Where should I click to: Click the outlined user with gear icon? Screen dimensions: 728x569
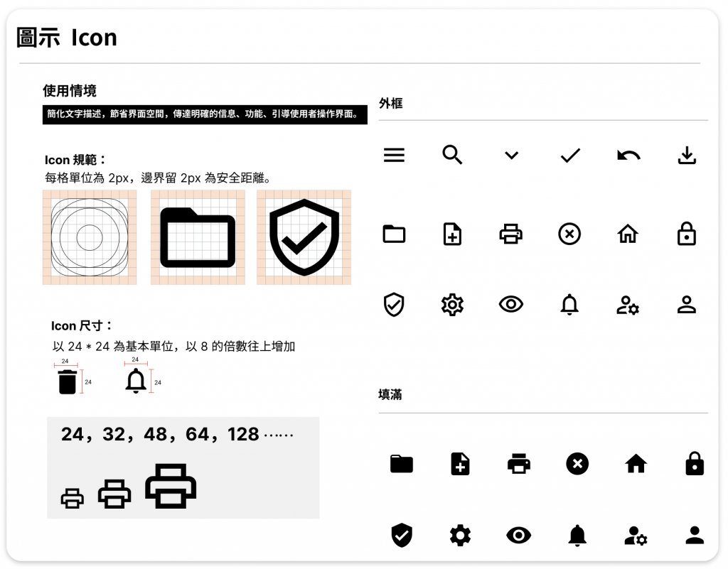[x=628, y=305]
